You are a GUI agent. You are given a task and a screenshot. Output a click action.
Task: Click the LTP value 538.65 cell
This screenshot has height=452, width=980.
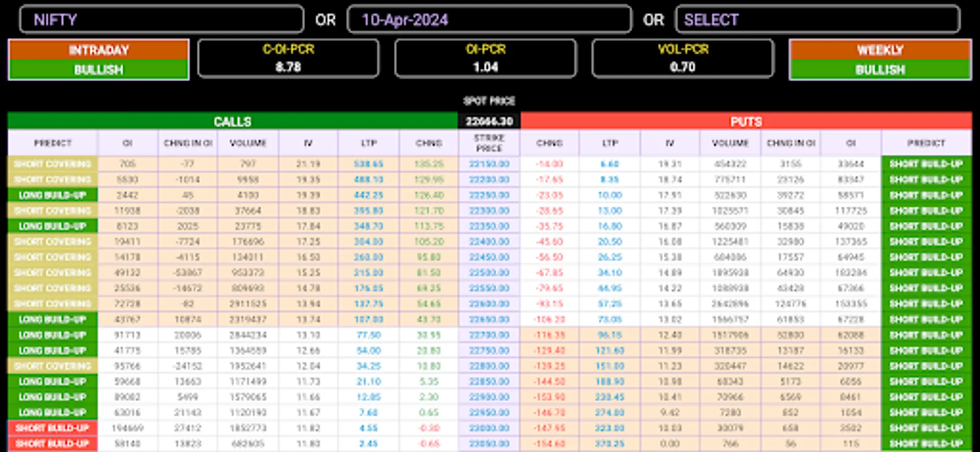[x=368, y=164]
